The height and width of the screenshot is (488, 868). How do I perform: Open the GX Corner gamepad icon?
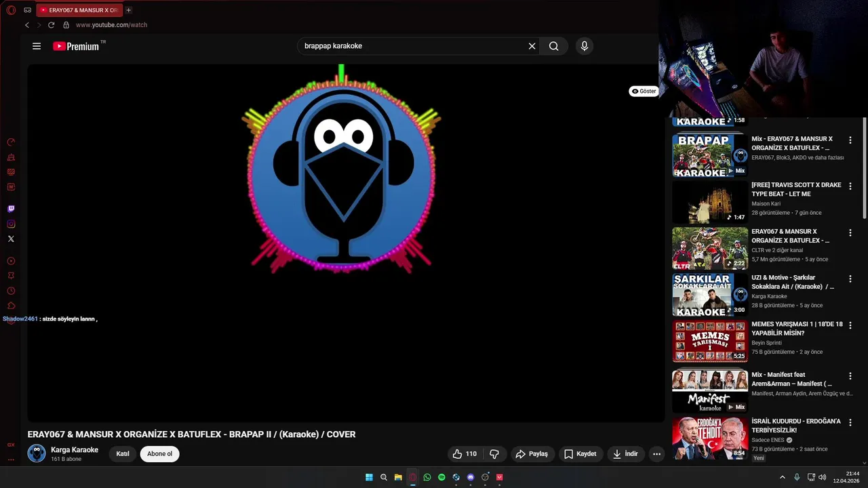coord(27,10)
